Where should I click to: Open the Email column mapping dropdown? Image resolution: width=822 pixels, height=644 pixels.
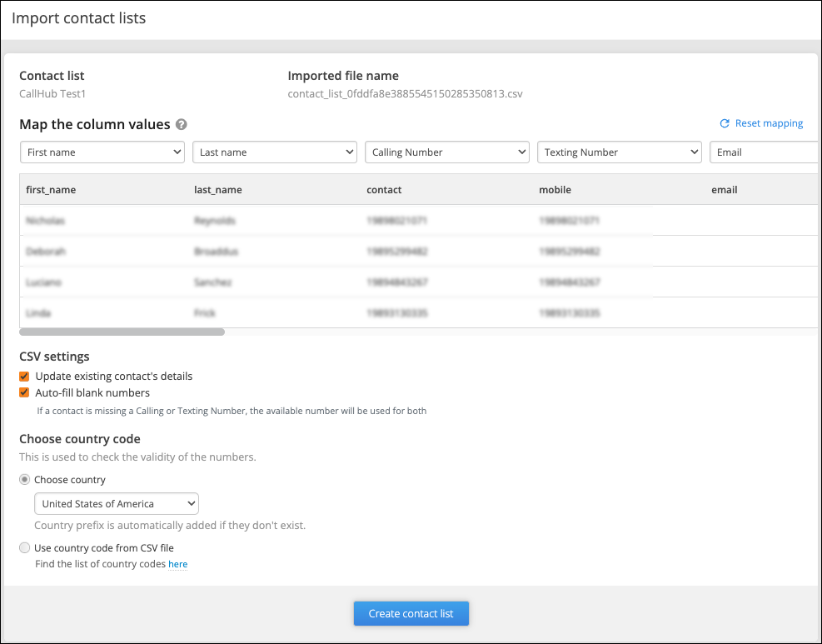pyautogui.click(x=765, y=152)
